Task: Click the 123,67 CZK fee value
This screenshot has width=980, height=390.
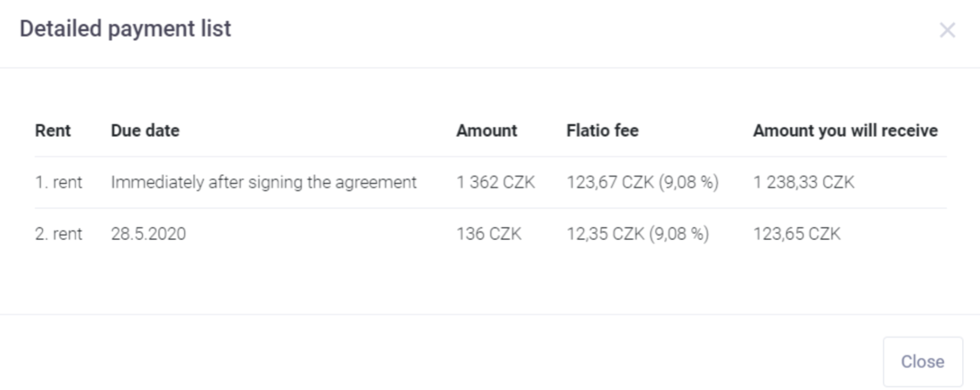Action: coord(610,182)
